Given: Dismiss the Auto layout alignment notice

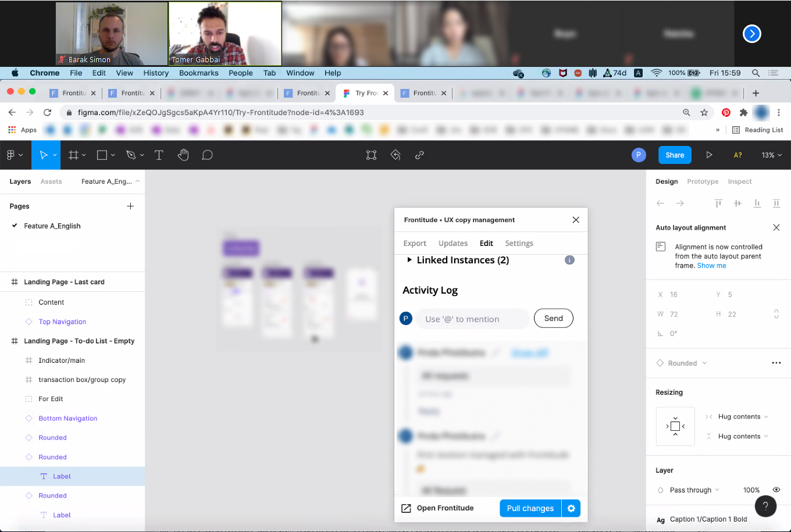Looking at the screenshot, I should 776,227.
